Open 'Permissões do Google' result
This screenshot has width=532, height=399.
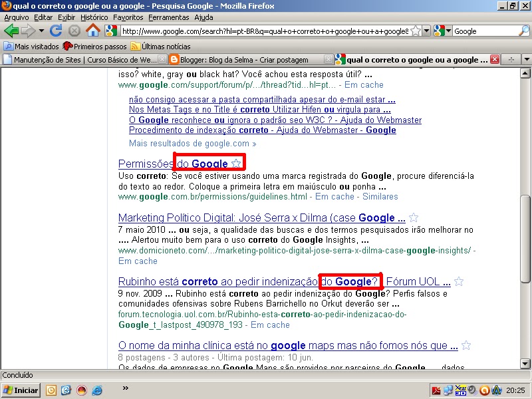(173, 164)
